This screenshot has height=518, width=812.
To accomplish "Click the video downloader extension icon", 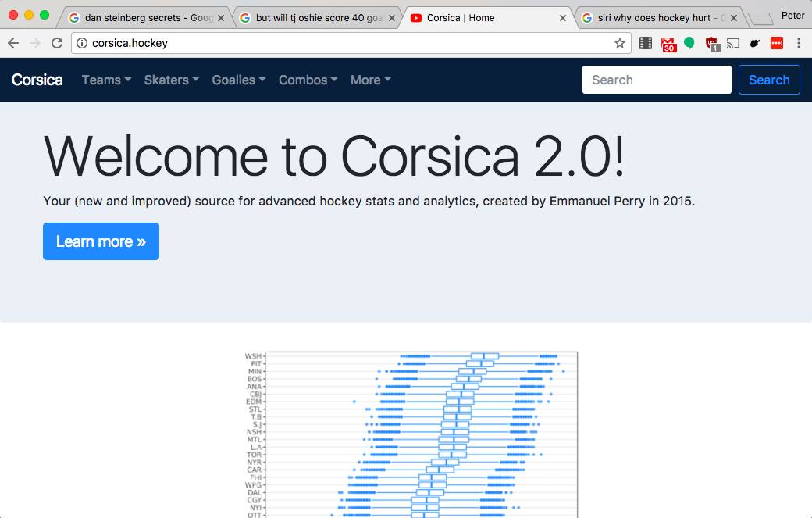I will click(x=646, y=45).
